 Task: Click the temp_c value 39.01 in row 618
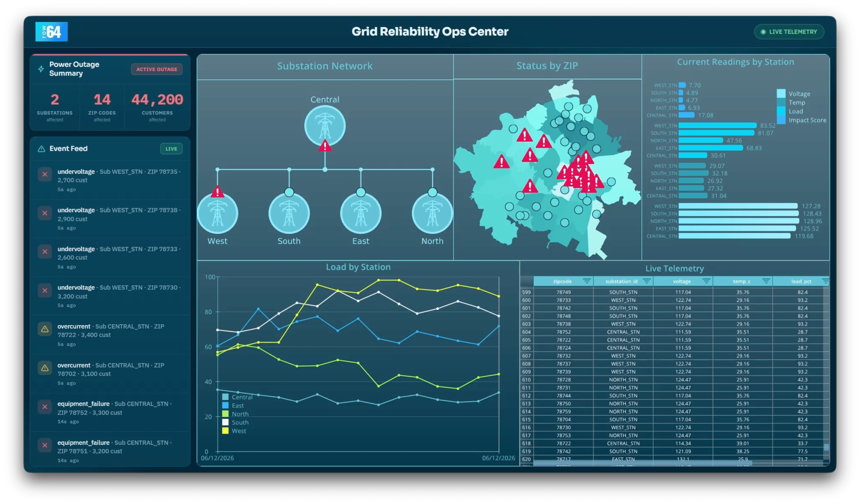point(743,443)
